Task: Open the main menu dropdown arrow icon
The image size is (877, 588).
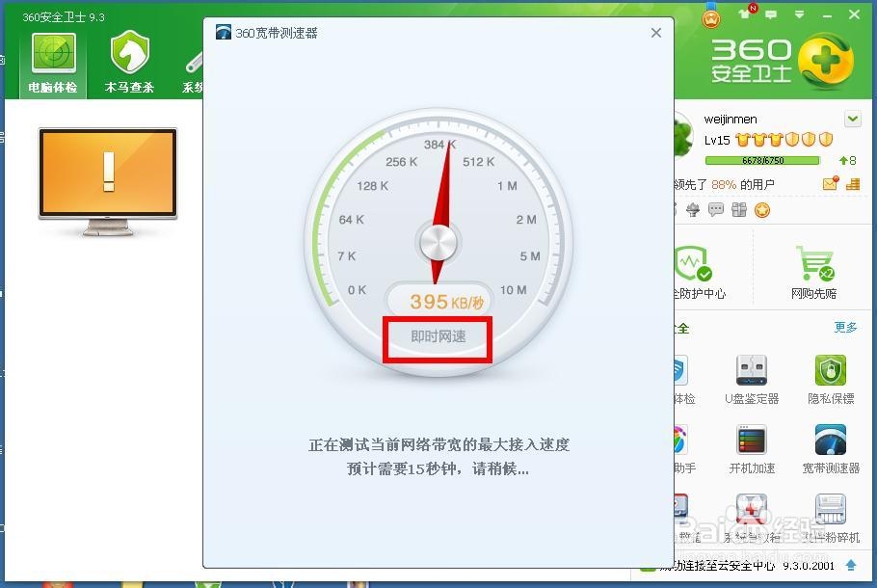Action: click(x=799, y=14)
